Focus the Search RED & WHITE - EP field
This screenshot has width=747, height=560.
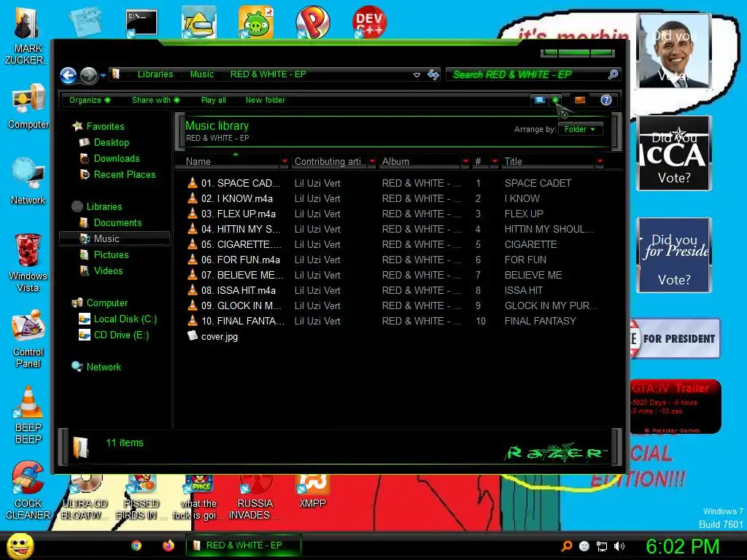(528, 74)
